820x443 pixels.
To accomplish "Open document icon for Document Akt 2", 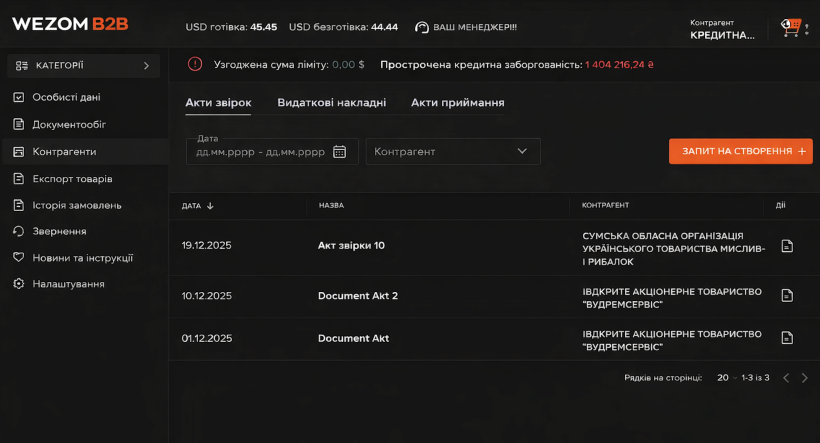I will [787, 295].
